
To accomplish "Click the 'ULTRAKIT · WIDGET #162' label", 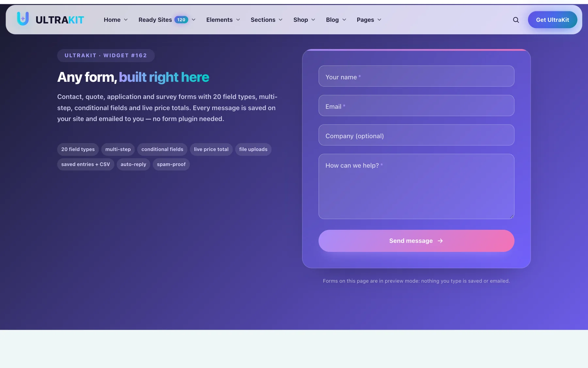I will [106, 56].
